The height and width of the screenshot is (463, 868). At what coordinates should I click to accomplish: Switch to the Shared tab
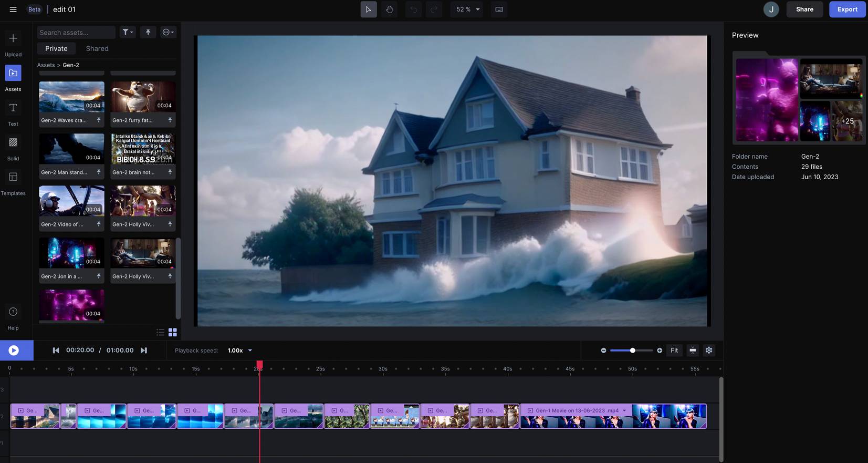pyautogui.click(x=97, y=48)
